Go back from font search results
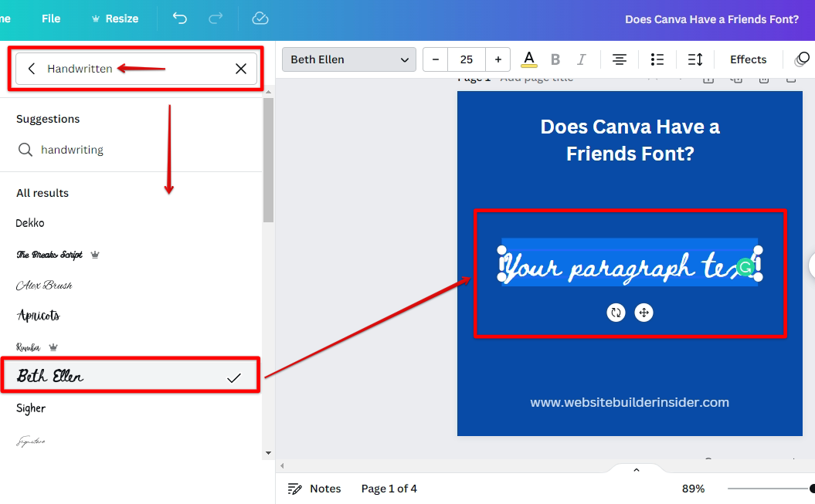Viewport: 815px width, 504px height. 32,69
